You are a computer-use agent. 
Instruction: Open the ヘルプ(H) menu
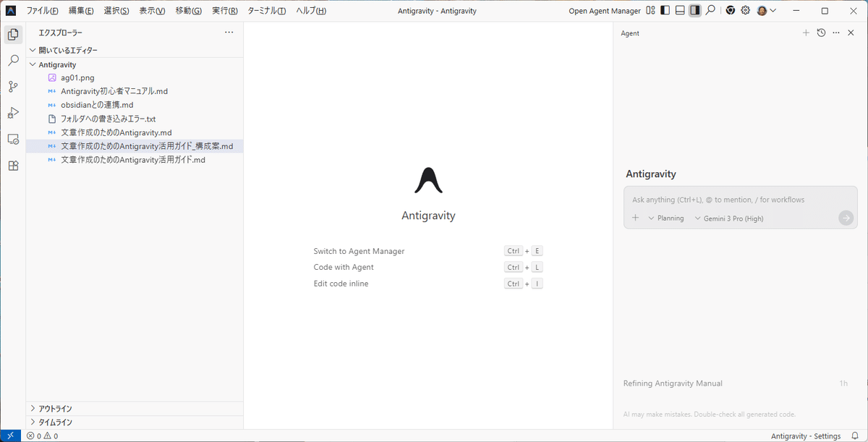tap(311, 11)
